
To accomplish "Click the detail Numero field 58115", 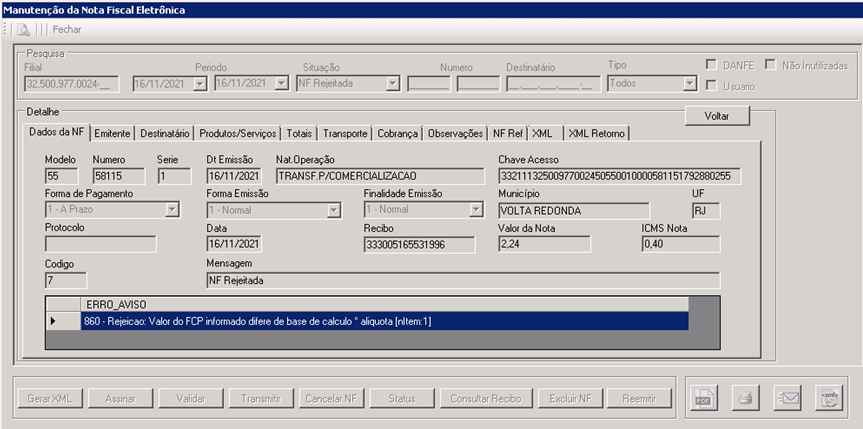I will tap(118, 176).
